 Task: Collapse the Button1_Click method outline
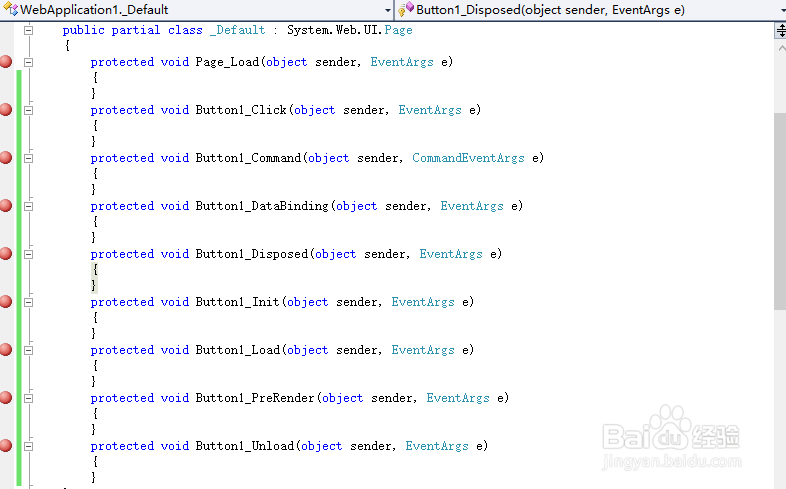tap(29, 110)
